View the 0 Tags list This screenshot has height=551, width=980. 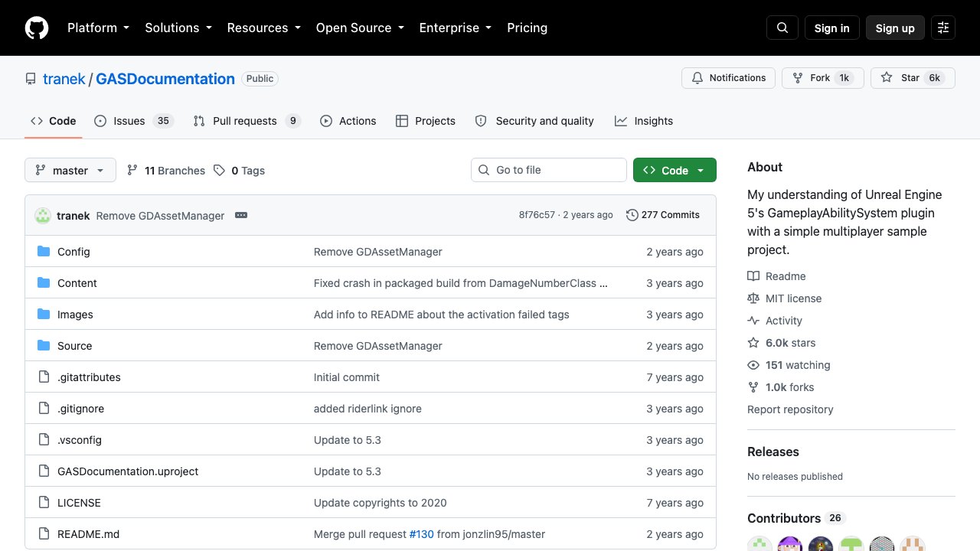tap(240, 171)
